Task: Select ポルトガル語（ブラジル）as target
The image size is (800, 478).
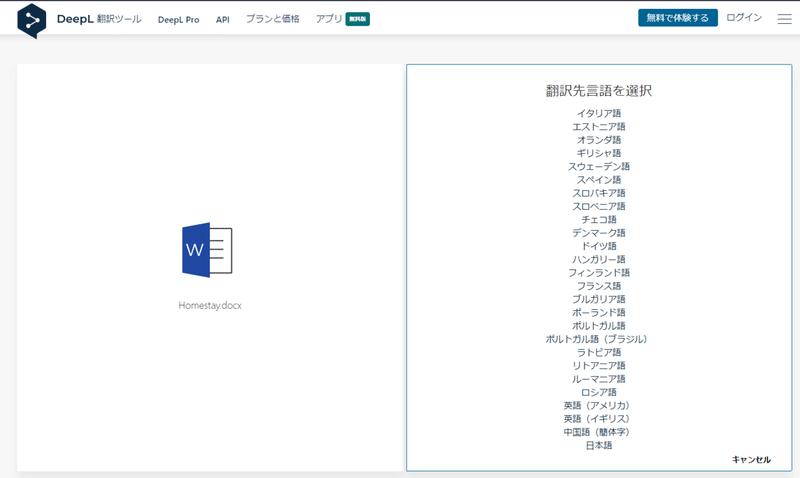Action: [596, 339]
